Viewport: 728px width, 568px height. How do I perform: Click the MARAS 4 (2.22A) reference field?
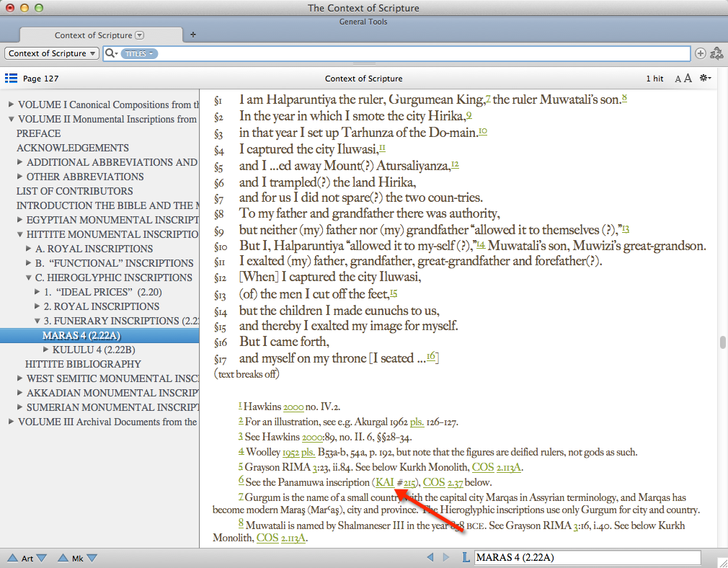tap(587, 557)
